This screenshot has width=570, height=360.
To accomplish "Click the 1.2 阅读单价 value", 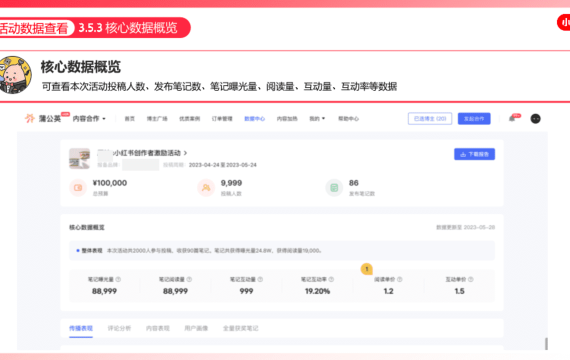I will [389, 291].
